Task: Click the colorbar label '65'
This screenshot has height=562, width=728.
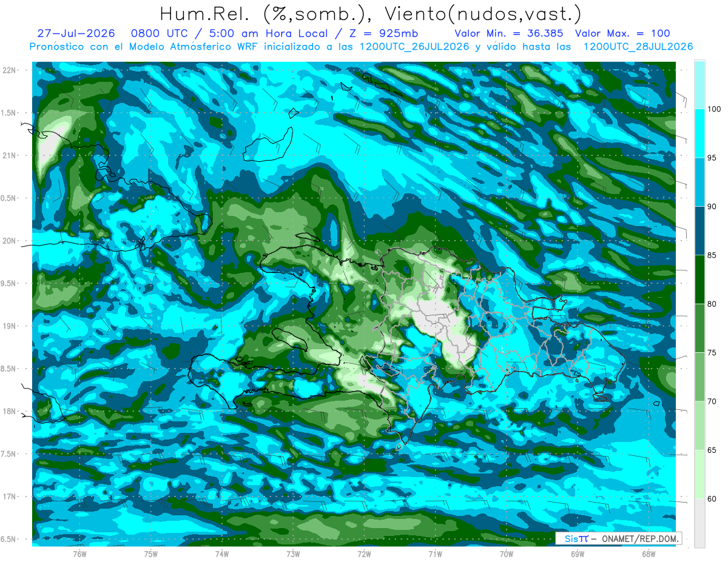Action: [712, 450]
